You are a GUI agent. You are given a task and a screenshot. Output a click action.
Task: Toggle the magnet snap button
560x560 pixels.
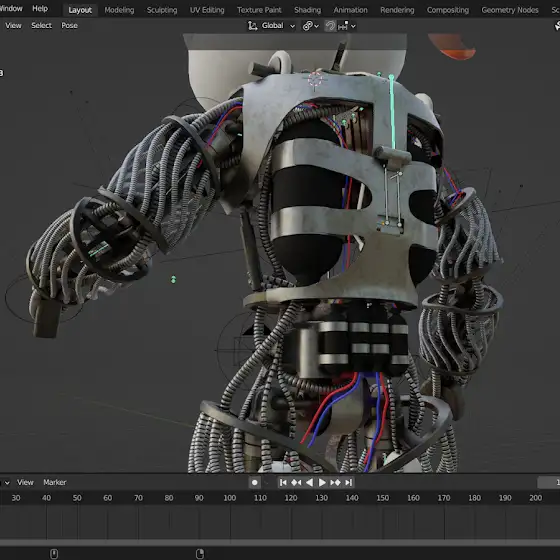point(330,26)
